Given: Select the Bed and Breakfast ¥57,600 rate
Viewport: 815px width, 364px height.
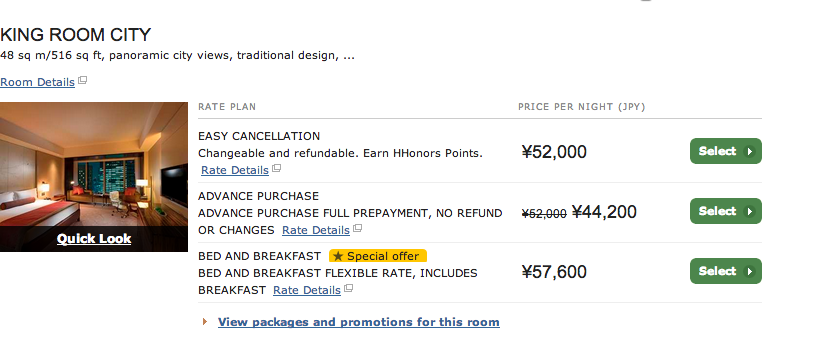Looking at the screenshot, I should (x=726, y=271).
